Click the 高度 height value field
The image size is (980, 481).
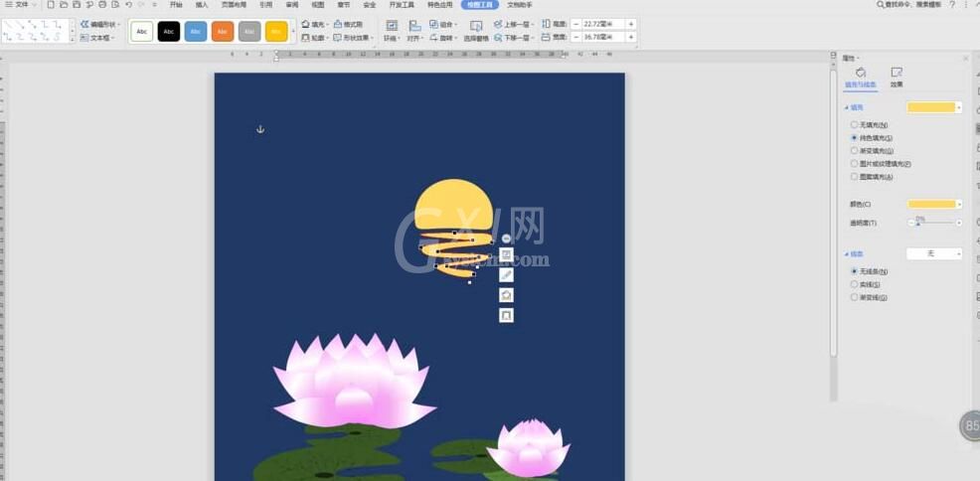[603, 24]
